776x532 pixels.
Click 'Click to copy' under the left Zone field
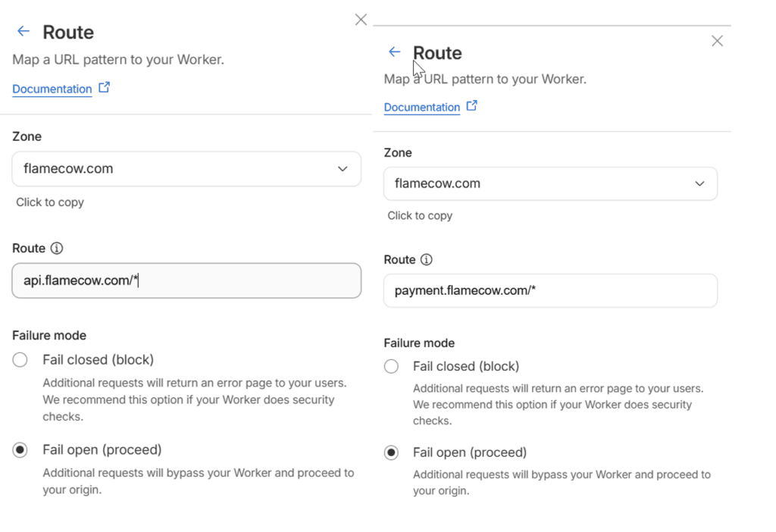tap(49, 202)
